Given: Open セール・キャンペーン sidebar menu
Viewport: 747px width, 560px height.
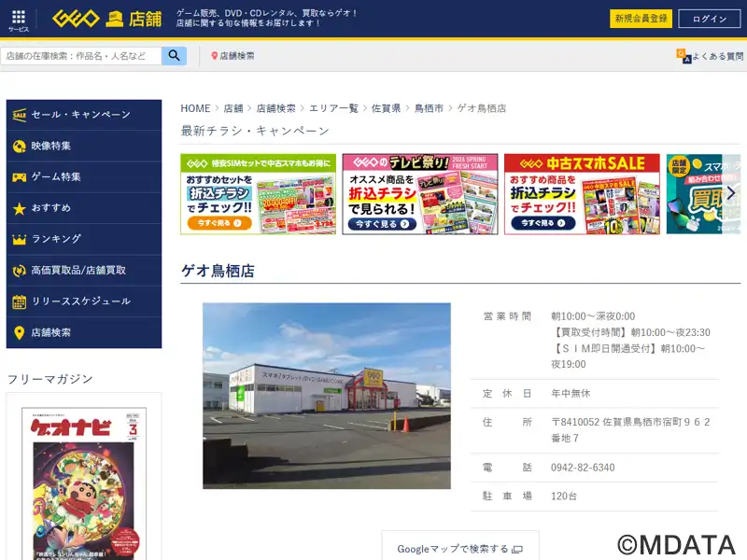Looking at the screenshot, I should tap(84, 115).
